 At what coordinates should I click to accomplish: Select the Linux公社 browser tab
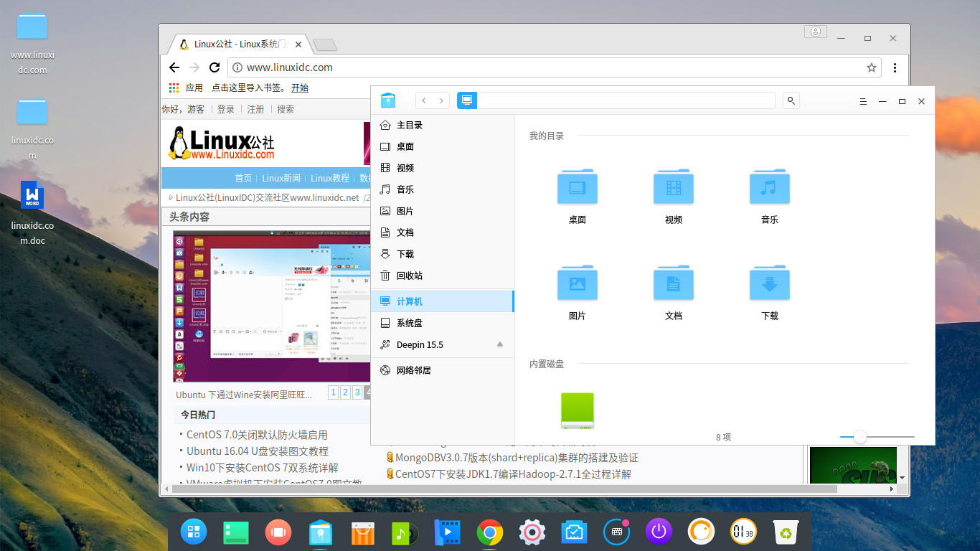(241, 44)
